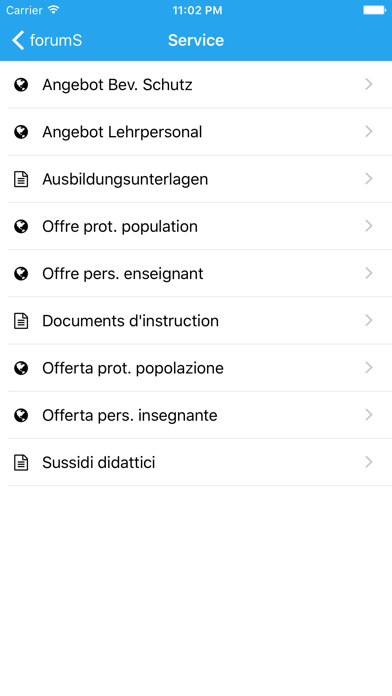
Task: Tap the document icon beside Sussidi didattici
Action: [x=21, y=463]
